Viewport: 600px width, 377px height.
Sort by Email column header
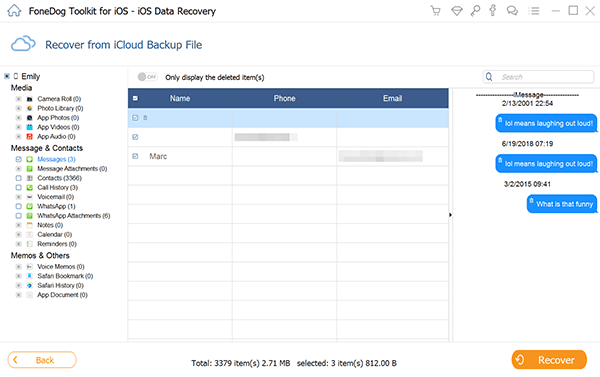point(393,98)
